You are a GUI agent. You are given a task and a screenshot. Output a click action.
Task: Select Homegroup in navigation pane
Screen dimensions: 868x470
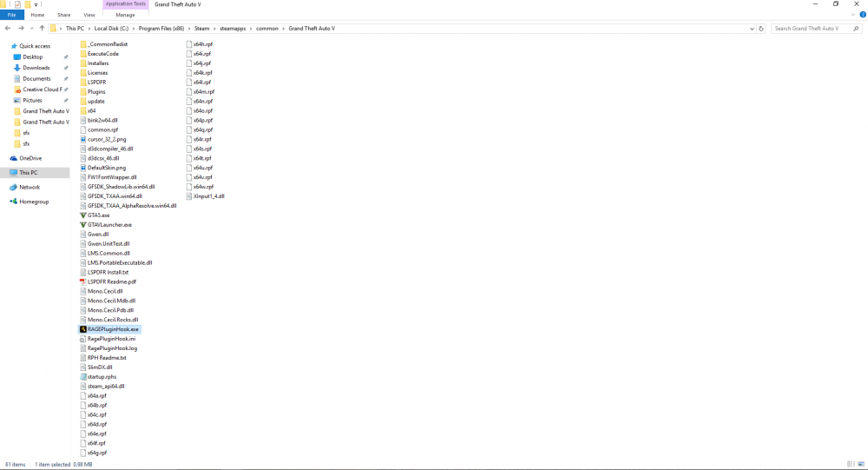34,202
